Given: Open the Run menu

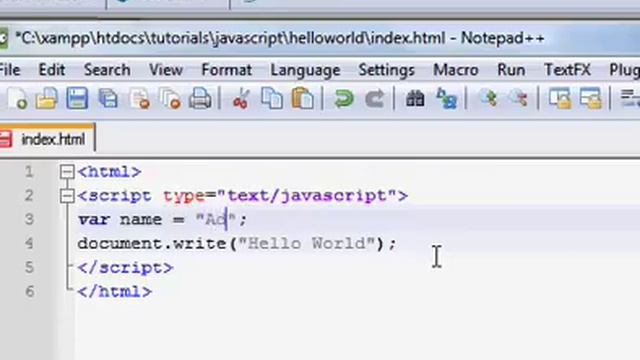Looking at the screenshot, I should point(511,70).
